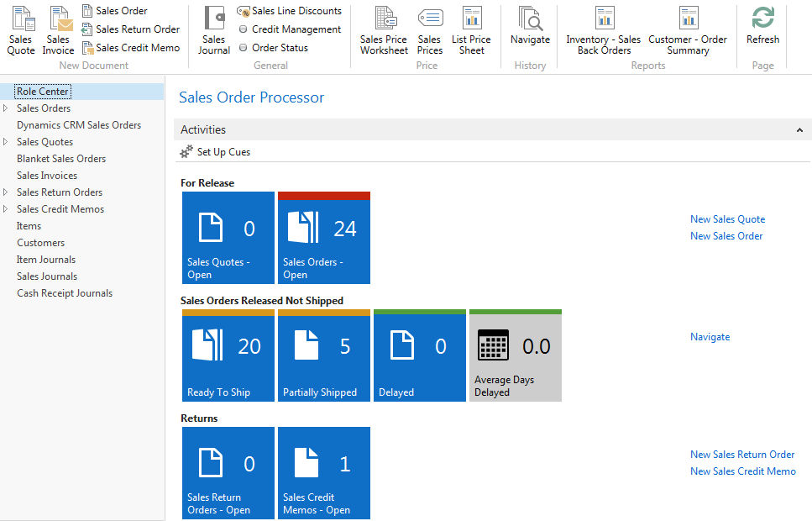Open Sales Invoice from the ribbon
The height and width of the screenshot is (521, 812).
(59, 20)
